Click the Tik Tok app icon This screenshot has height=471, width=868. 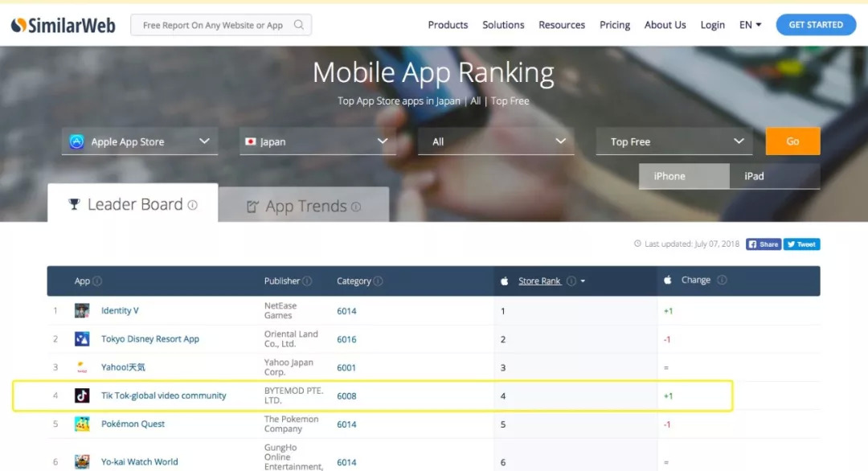tap(82, 395)
